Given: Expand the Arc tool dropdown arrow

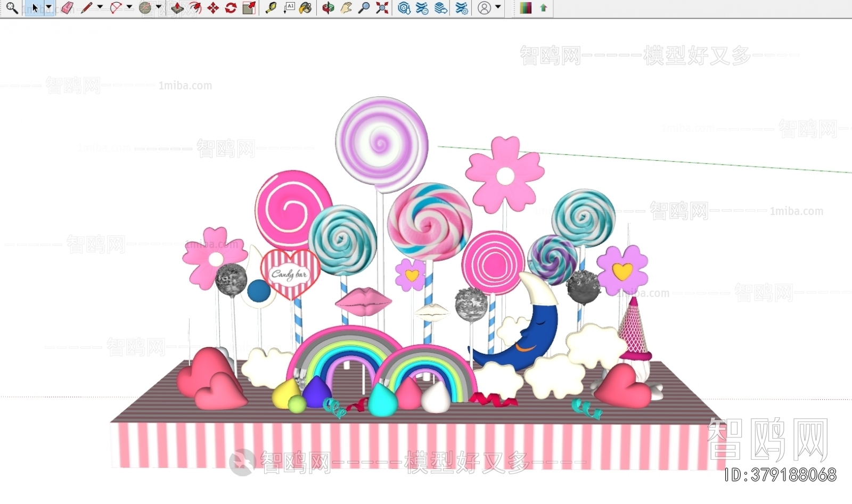Looking at the screenshot, I should pos(129,7).
